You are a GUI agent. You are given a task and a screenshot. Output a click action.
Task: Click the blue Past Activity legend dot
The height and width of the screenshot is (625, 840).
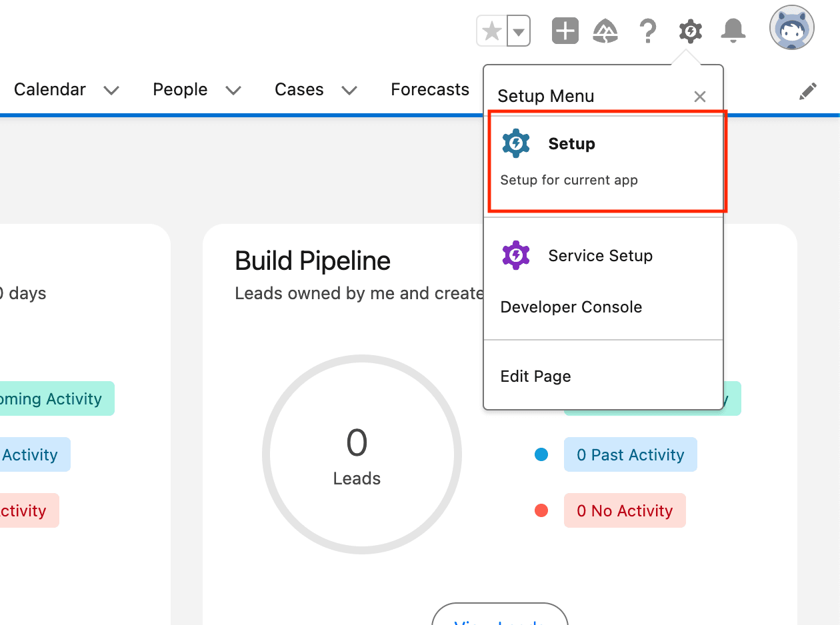point(541,454)
